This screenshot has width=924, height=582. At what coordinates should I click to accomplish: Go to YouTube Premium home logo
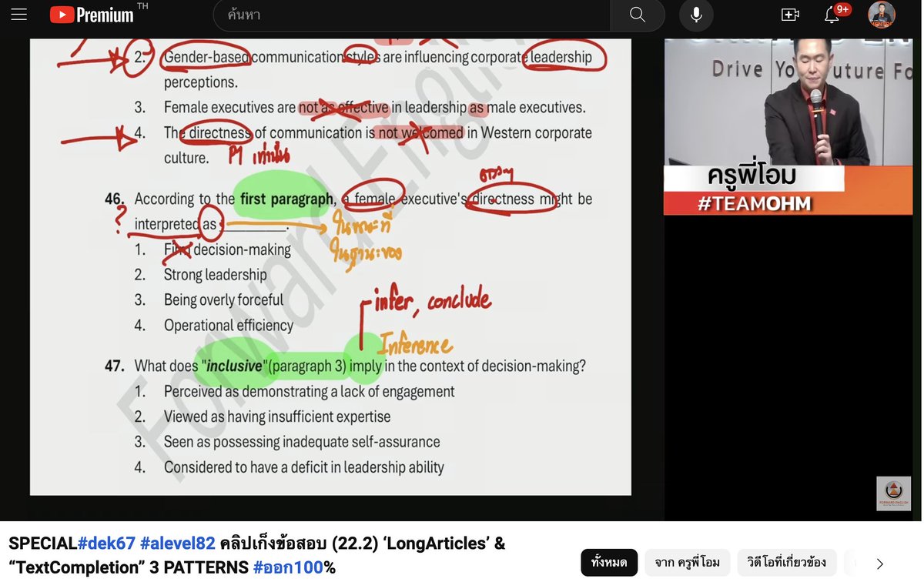click(x=92, y=15)
